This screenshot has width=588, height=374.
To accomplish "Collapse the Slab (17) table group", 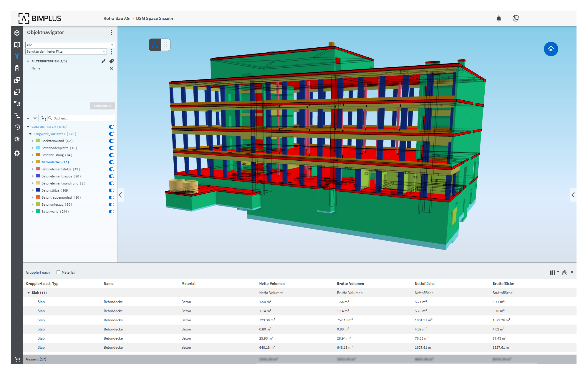I will point(29,292).
